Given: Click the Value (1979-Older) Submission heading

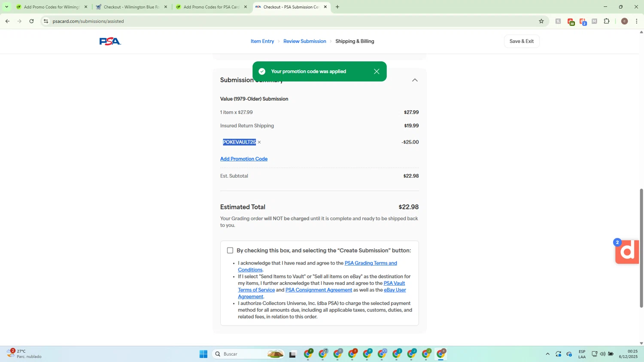Looking at the screenshot, I should (x=254, y=99).
